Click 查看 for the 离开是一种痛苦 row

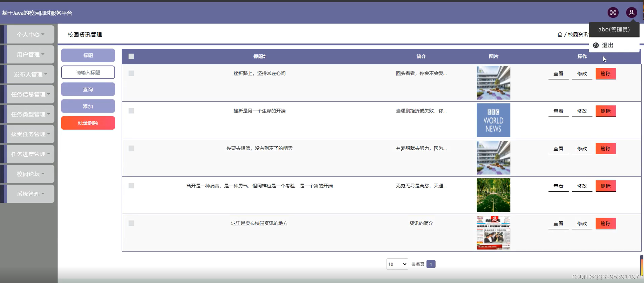(558, 186)
